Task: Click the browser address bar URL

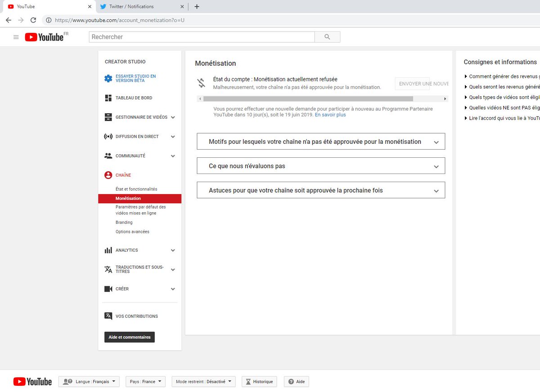Action: point(120,20)
